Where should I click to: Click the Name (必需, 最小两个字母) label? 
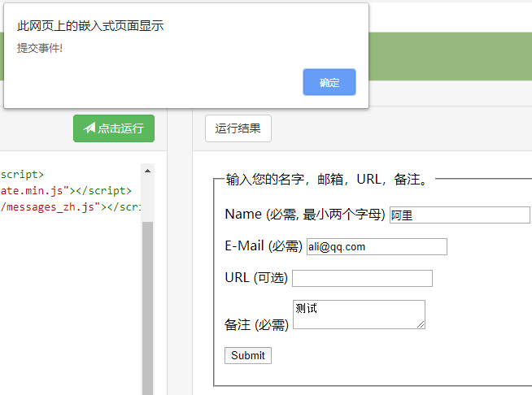click(x=305, y=215)
